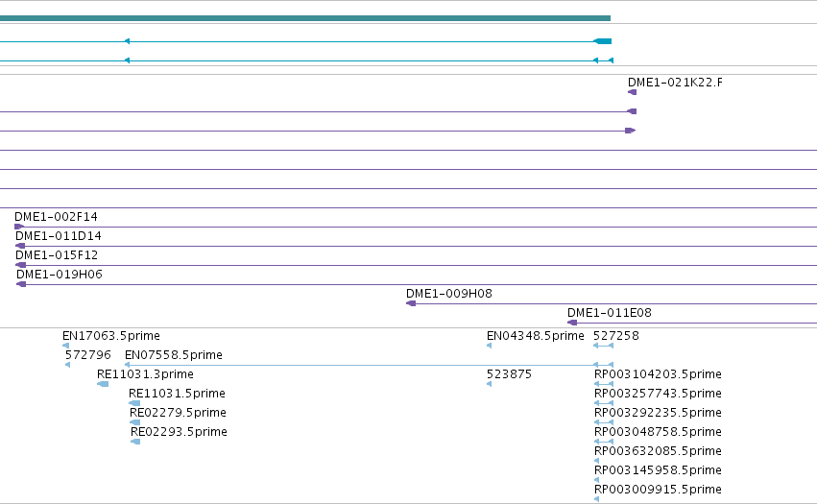Select the RP003632085.5prime label

pyautogui.click(x=658, y=451)
